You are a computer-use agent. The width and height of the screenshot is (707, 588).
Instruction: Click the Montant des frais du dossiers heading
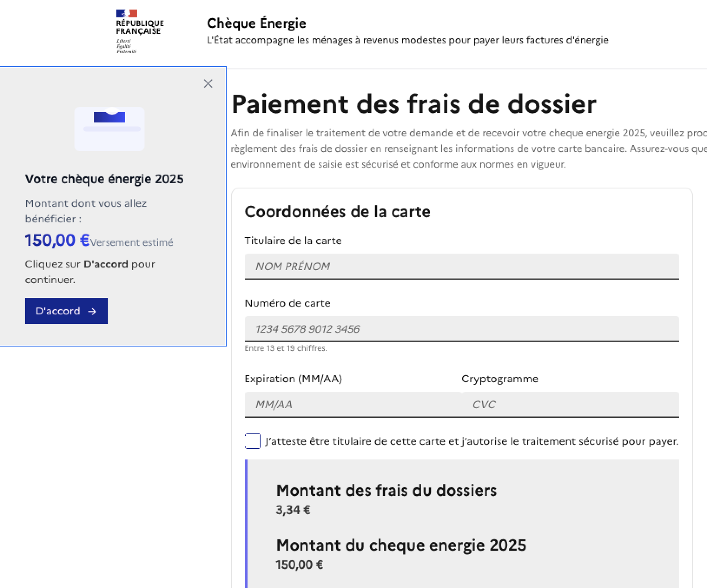point(386,490)
